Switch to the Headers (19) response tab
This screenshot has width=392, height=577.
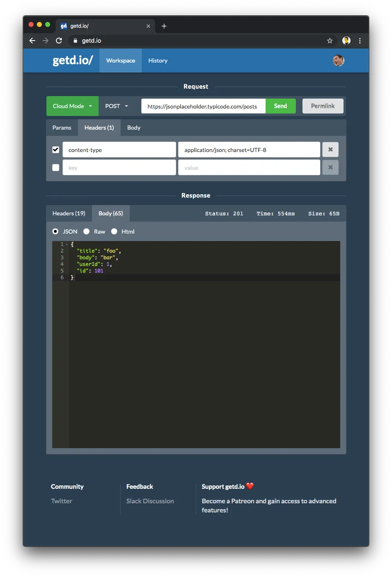pos(68,213)
